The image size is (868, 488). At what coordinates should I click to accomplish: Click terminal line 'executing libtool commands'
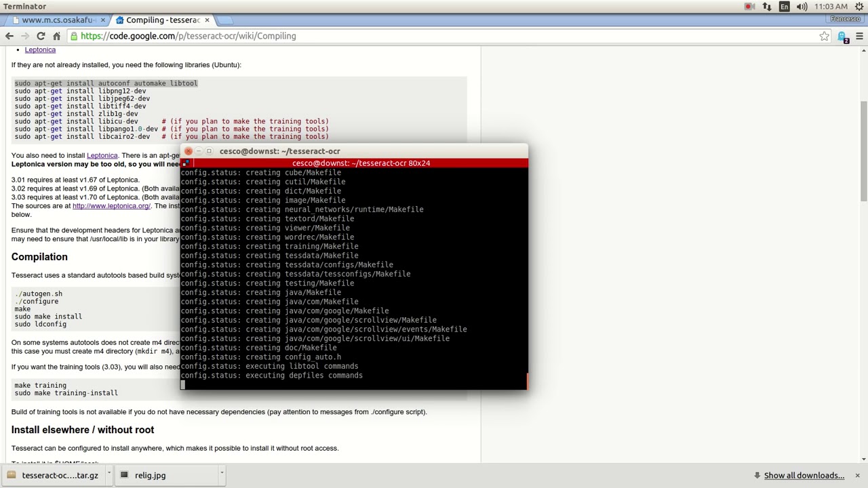click(270, 366)
